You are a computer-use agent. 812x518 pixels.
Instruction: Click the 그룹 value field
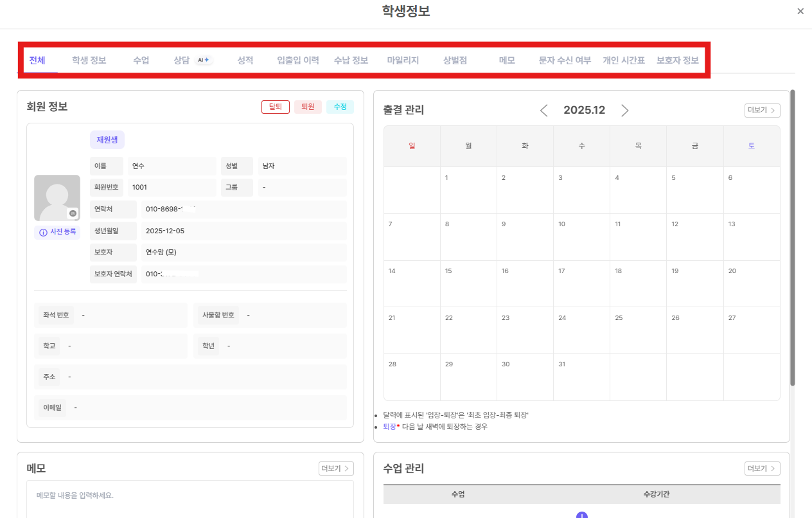pos(302,188)
